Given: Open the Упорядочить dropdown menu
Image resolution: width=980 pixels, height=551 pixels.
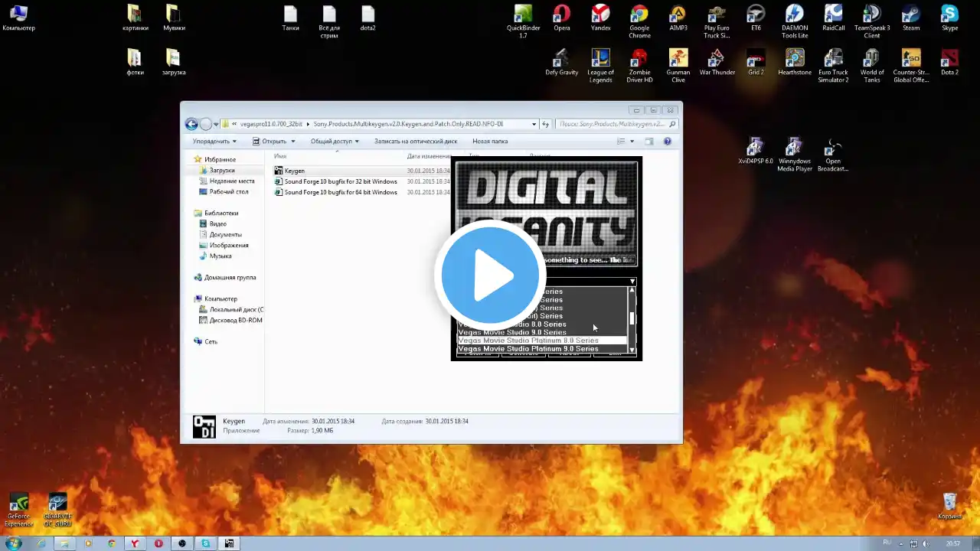Looking at the screenshot, I should [x=214, y=142].
